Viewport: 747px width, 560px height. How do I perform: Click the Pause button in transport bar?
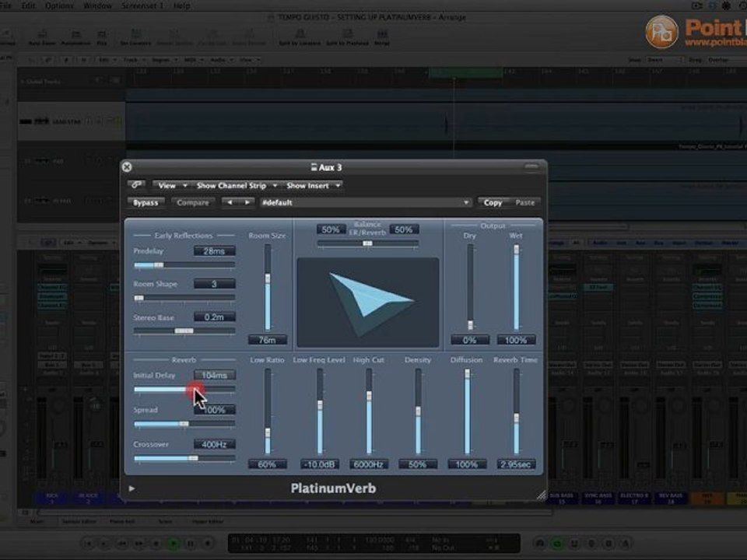(x=191, y=543)
